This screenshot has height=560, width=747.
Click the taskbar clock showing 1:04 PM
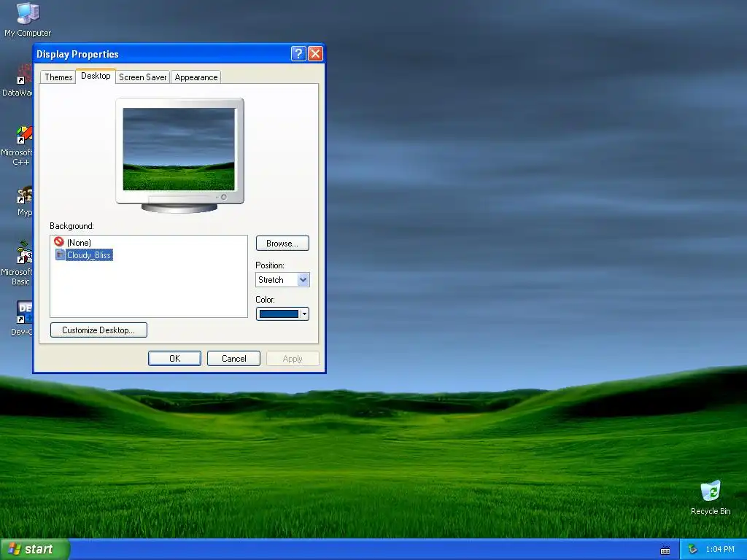(720, 550)
